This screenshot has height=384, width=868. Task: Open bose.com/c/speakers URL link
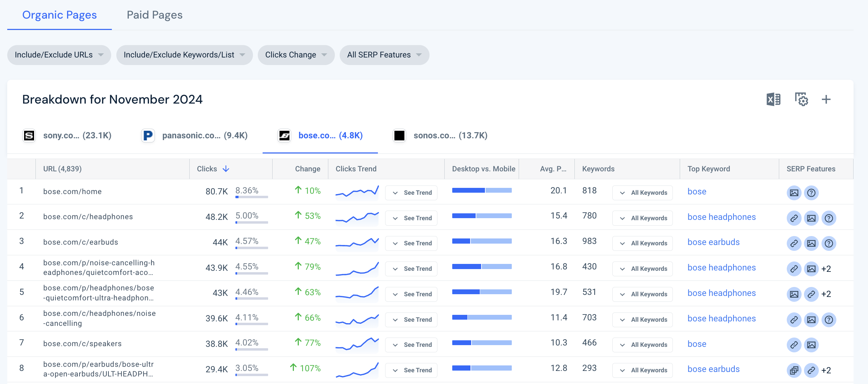[82, 344]
